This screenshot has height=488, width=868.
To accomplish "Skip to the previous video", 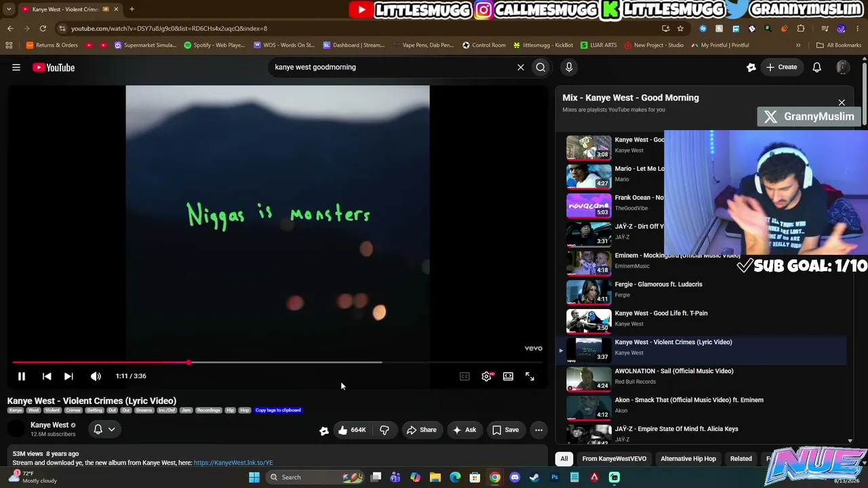I will coord(47,376).
